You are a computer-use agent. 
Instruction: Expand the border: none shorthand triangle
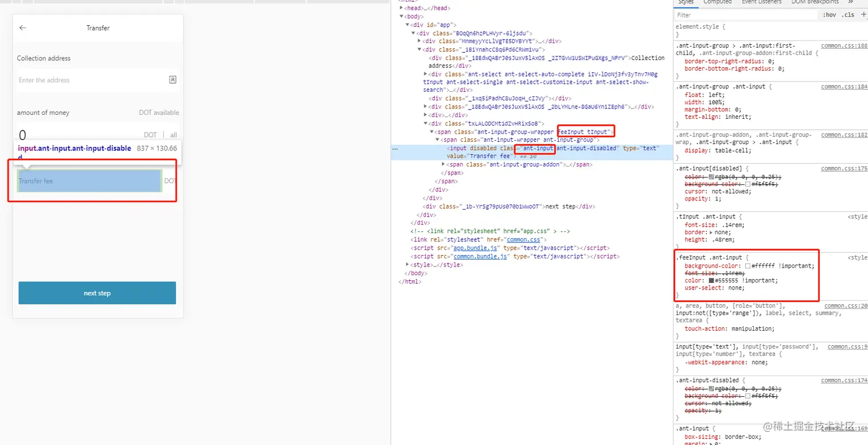[711, 233]
